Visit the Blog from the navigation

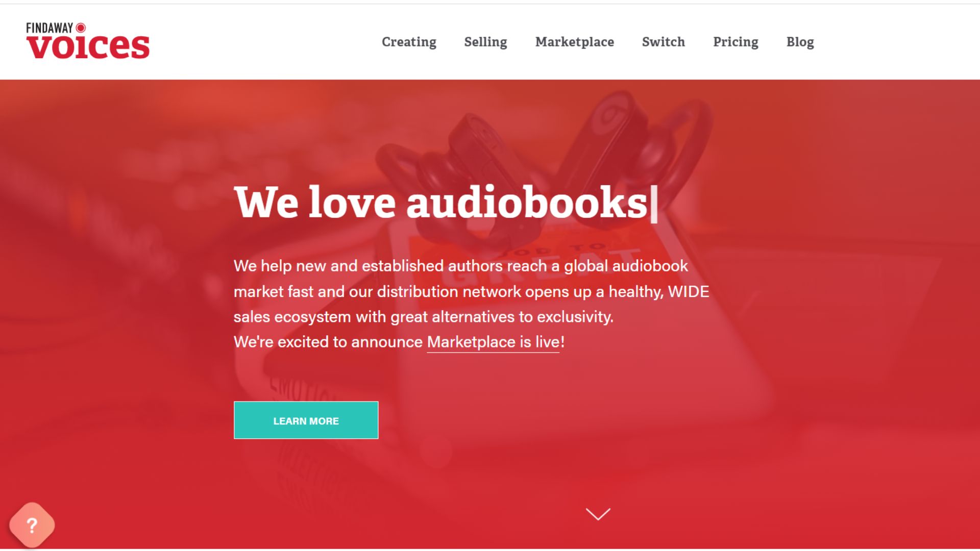pyautogui.click(x=800, y=42)
